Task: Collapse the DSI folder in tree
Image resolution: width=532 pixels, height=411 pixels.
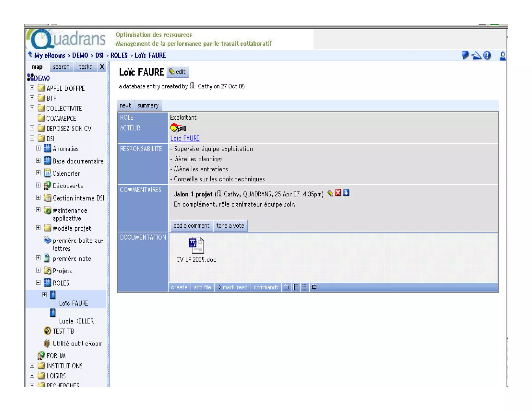Action: (x=32, y=138)
